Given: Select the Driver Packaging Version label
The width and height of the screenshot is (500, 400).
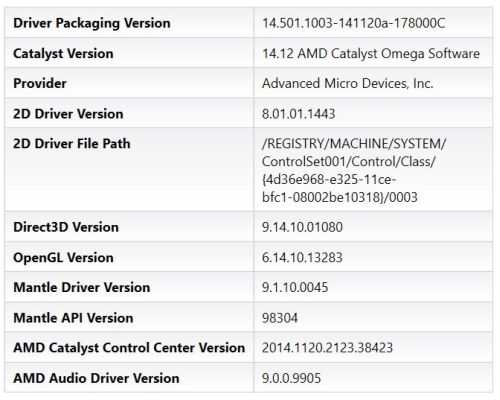Looking at the screenshot, I should click(92, 23).
